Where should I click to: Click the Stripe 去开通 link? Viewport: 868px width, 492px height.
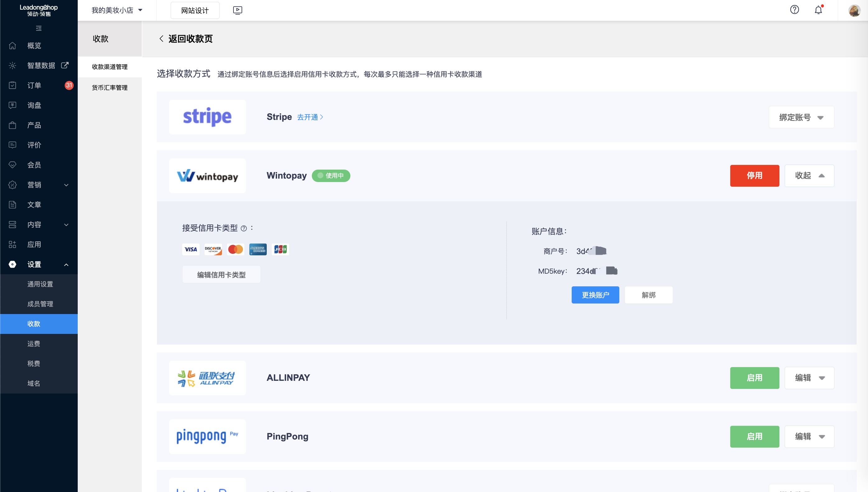310,117
